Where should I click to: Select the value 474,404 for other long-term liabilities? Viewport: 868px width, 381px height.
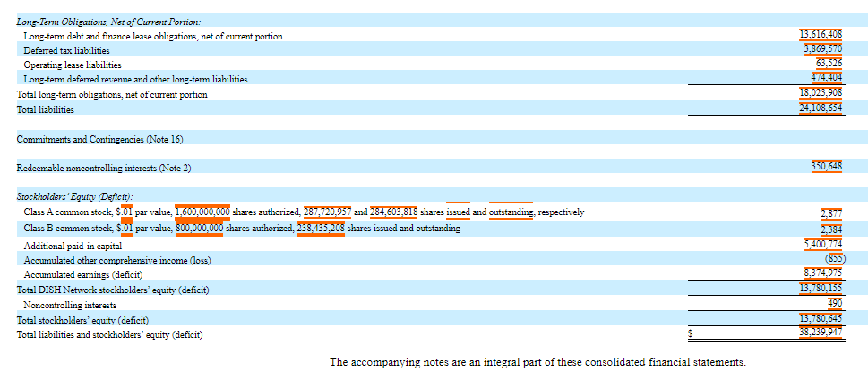click(827, 79)
